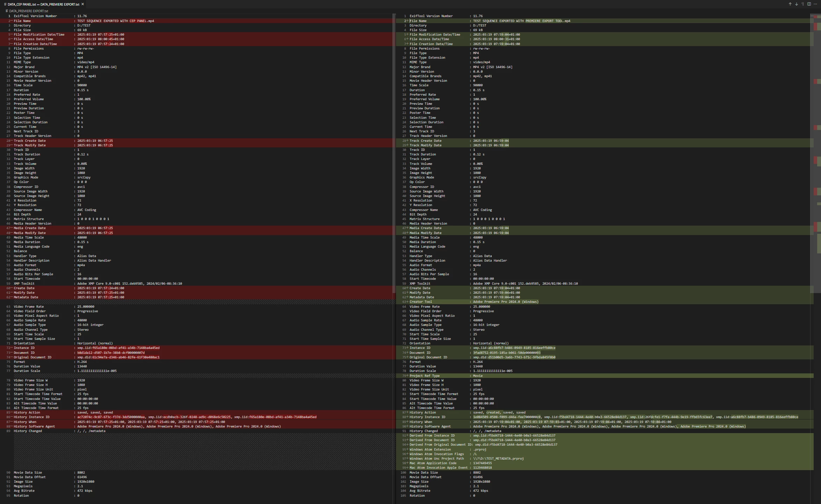Click the breadcrumb file icon
Viewport: 821px width, 504px height.
(x=7, y=11)
